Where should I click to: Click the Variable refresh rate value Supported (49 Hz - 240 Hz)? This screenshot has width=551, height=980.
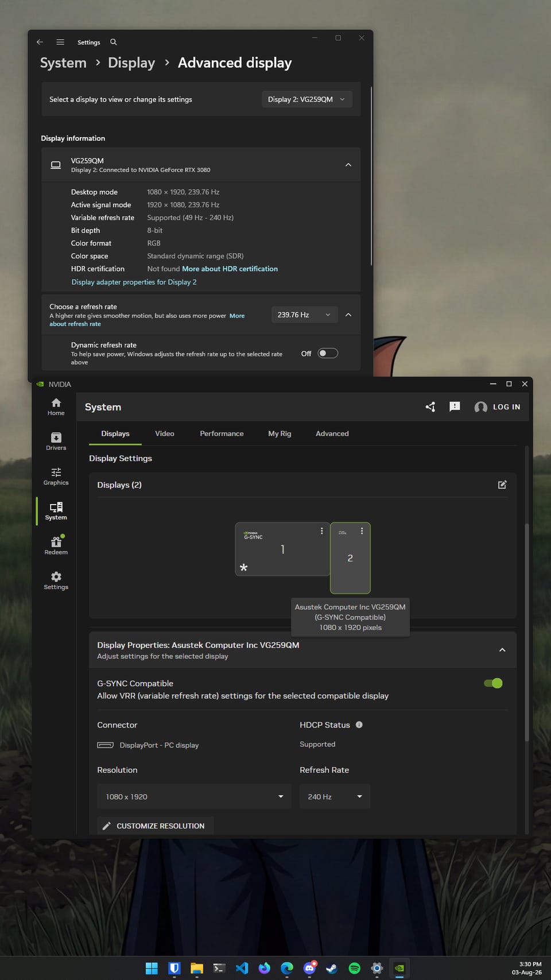coord(190,218)
